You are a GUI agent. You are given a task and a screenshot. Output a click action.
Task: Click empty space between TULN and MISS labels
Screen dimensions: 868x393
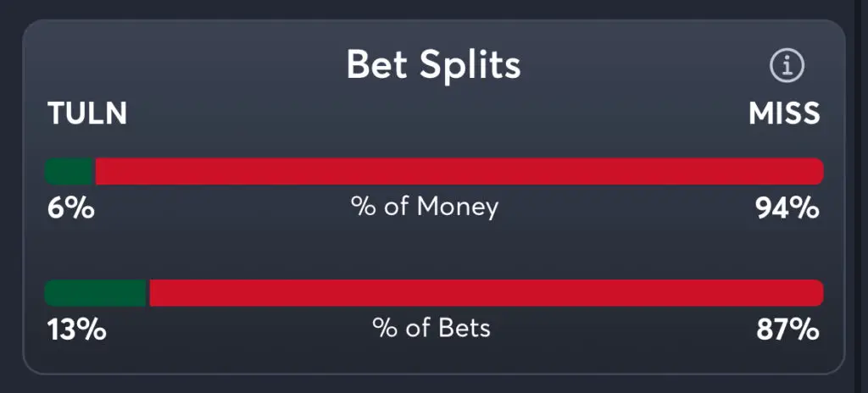tap(432, 115)
